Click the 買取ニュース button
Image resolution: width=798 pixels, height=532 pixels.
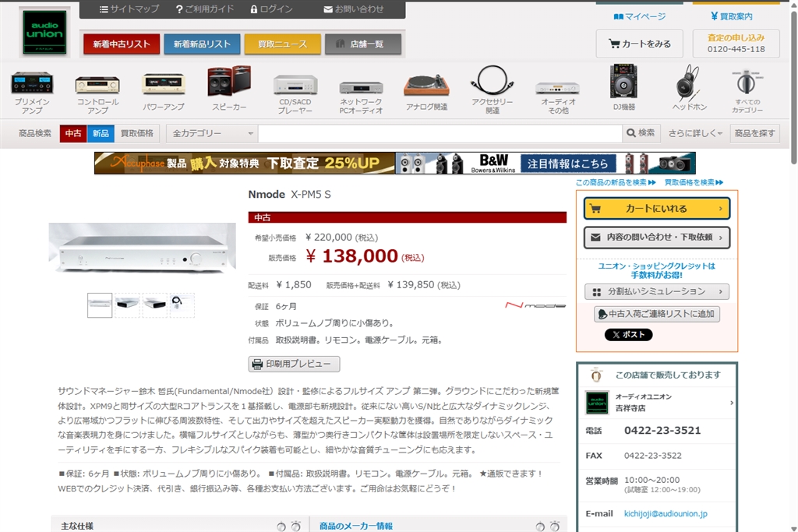(x=282, y=44)
